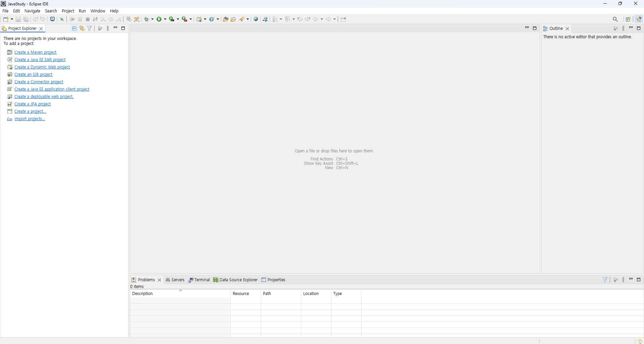Click the Find Actions magnifier icon
This screenshot has width=644, height=344.
(615, 19)
